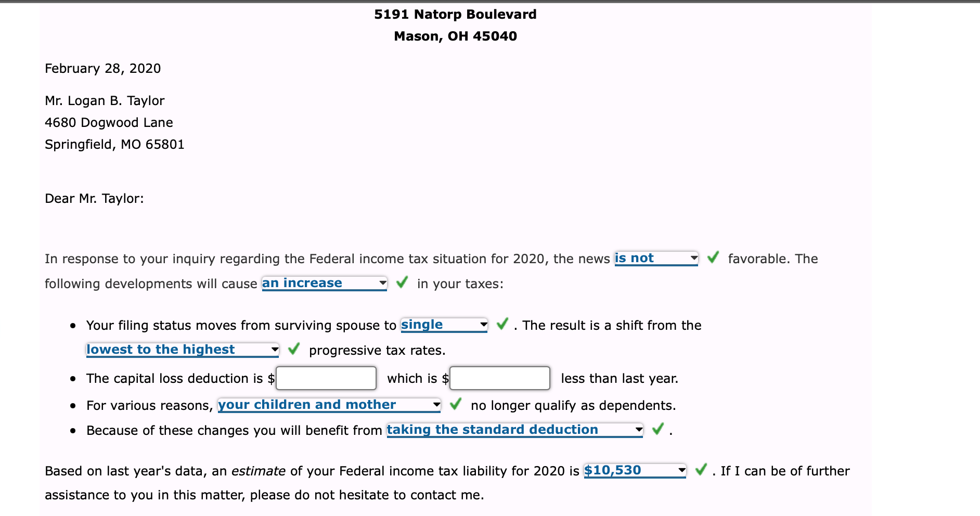The image size is (980, 516).
Task: Click the "less than last year" amount field
Action: [500, 378]
